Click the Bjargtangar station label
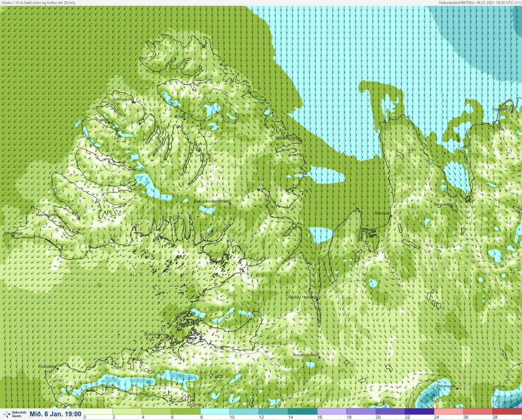 (13, 234)
